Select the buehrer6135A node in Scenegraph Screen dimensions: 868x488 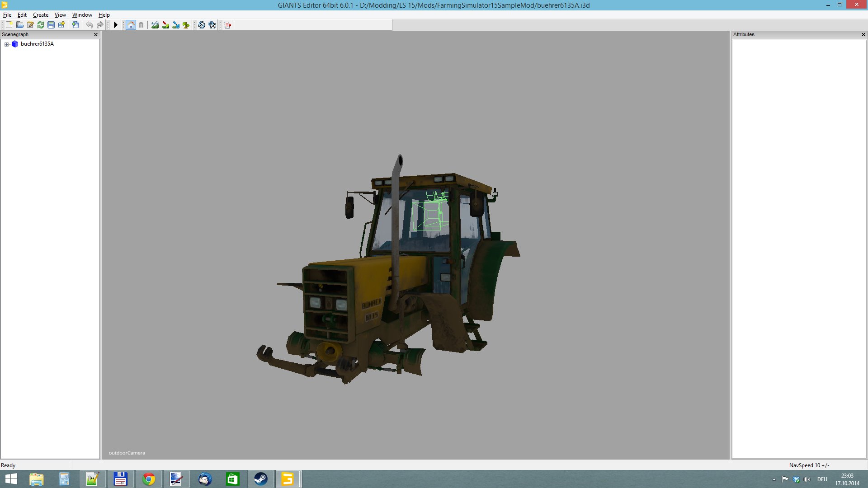pos(37,44)
